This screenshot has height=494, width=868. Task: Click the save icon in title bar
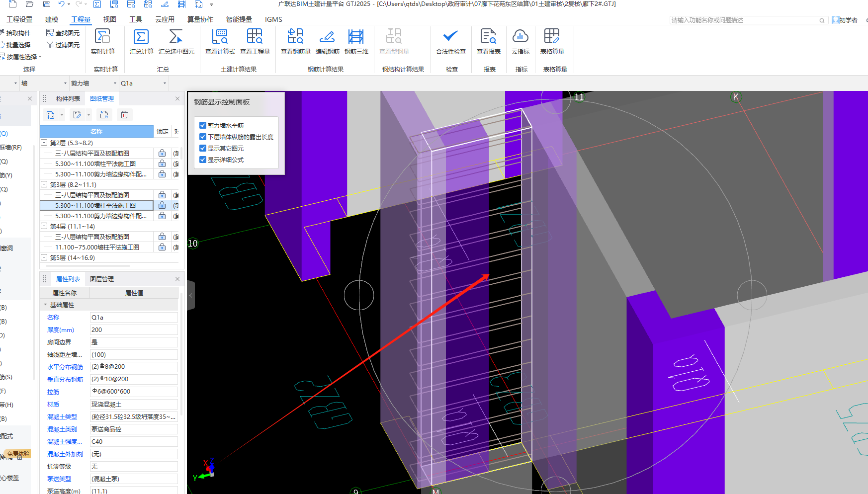click(x=46, y=4)
